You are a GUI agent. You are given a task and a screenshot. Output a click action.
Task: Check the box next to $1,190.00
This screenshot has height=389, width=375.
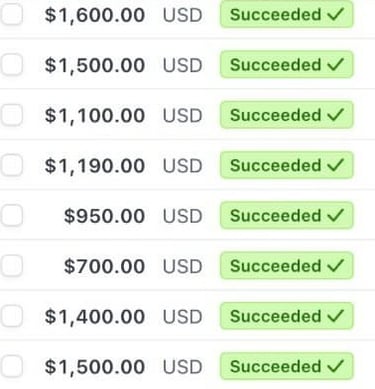(x=12, y=165)
